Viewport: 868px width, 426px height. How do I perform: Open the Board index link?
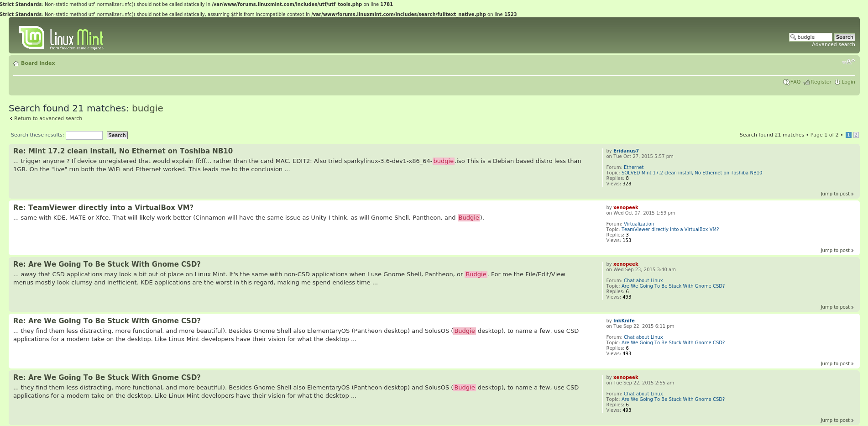[x=38, y=63]
